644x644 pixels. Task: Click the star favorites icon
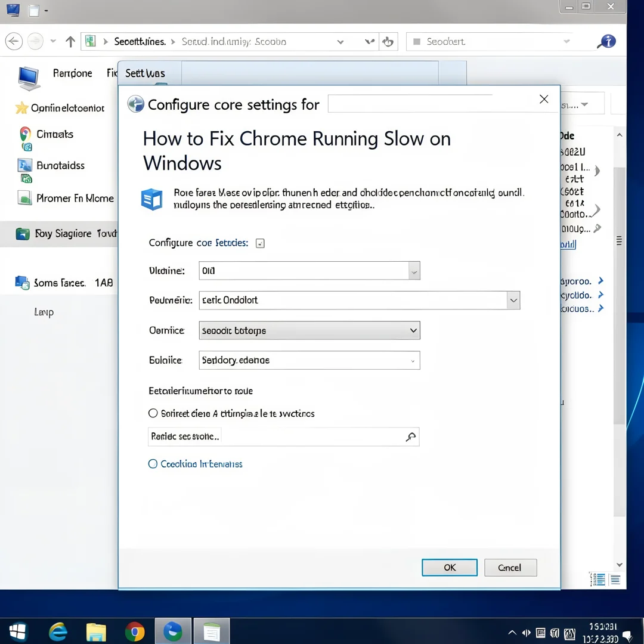click(22, 108)
